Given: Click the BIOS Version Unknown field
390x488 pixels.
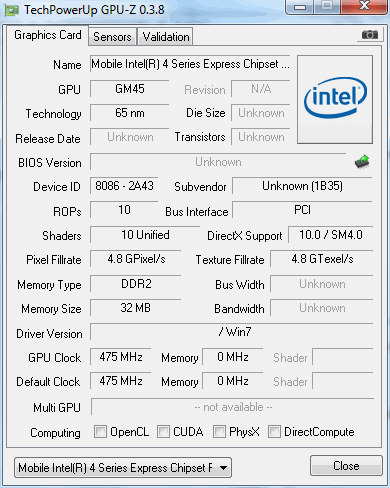Looking at the screenshot, I should [x=218, y=162].
